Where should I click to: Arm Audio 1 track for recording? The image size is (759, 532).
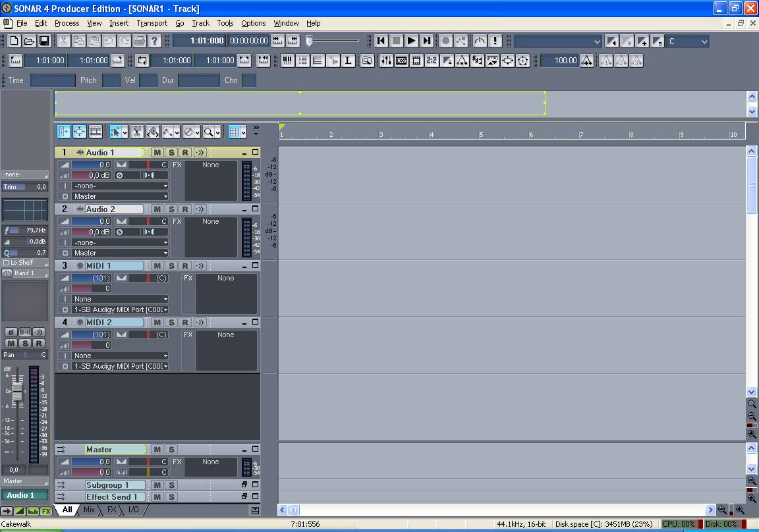[185, 152]
